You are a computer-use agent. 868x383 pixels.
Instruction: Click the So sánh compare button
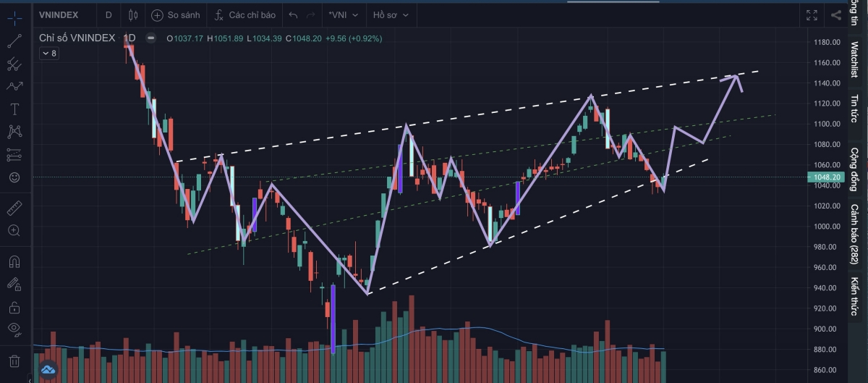click(x=177, y=14)
